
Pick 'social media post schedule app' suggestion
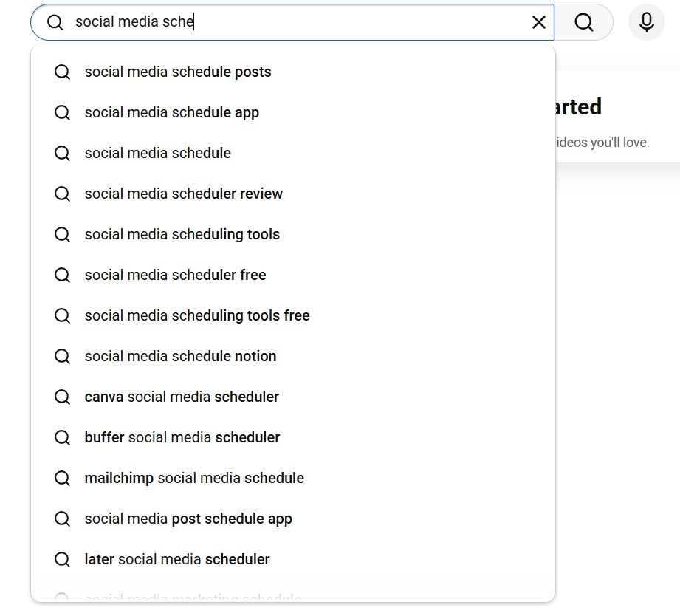188,519
